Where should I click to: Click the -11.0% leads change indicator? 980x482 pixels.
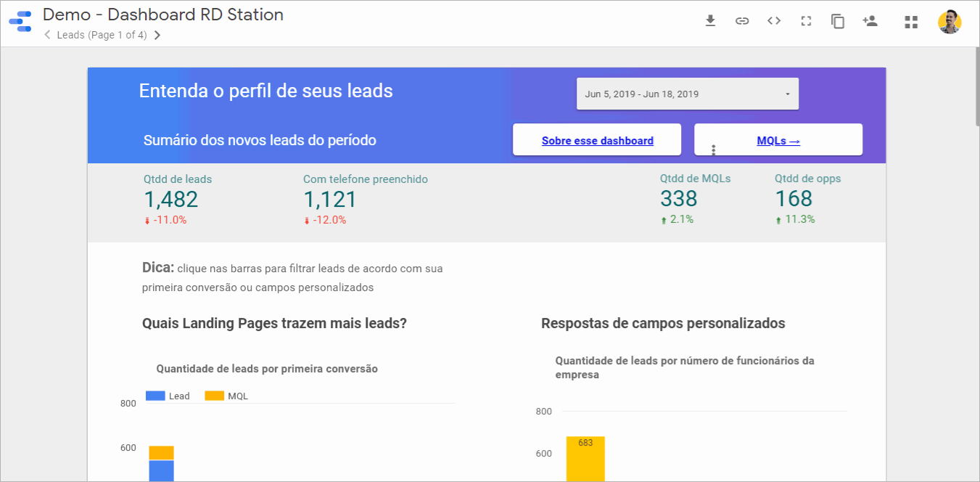pyautogui.click(x=165, y=220)
